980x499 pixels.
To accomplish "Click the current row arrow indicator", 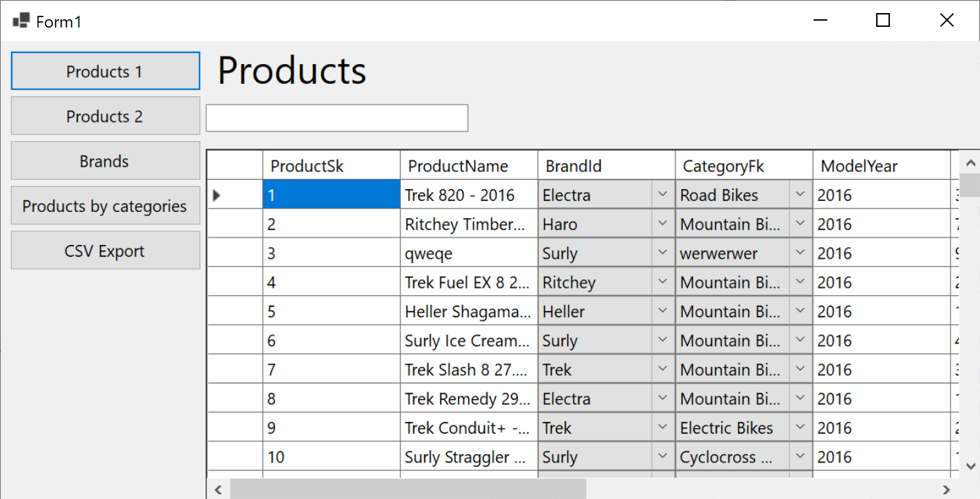I will point(217,195).
